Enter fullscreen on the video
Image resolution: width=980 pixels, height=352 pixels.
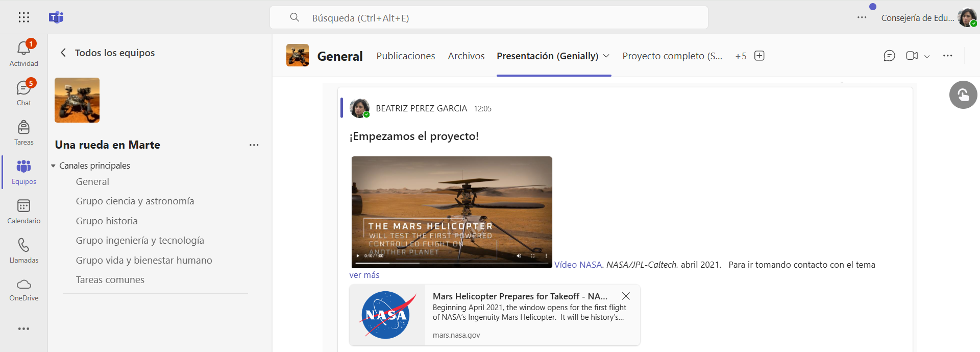532,255
